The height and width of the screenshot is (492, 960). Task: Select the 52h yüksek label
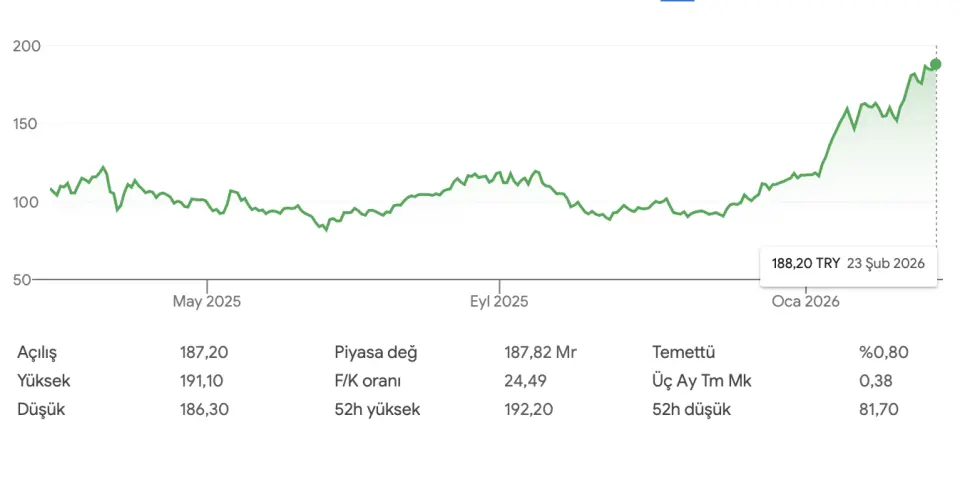coord(377,409)
